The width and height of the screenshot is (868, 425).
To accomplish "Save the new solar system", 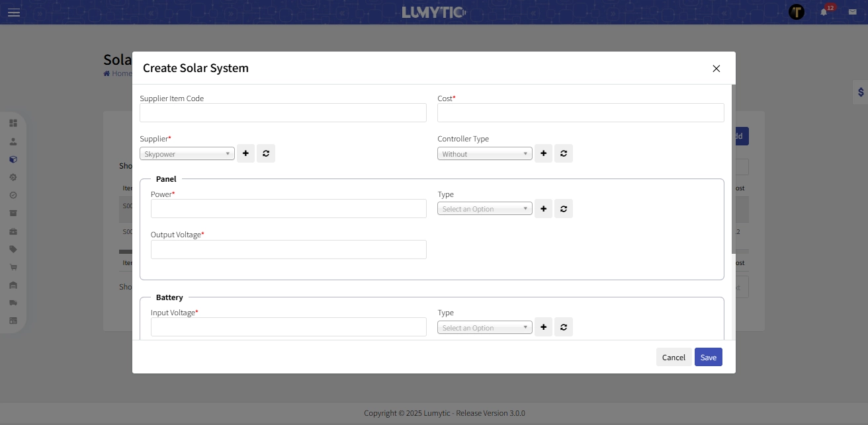I will point(708,358).
